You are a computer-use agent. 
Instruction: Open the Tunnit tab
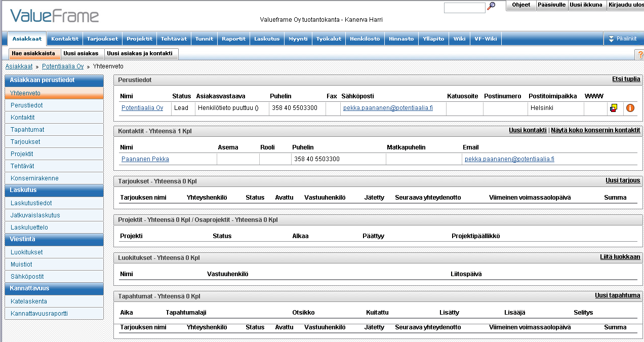(x=204, y=39)
